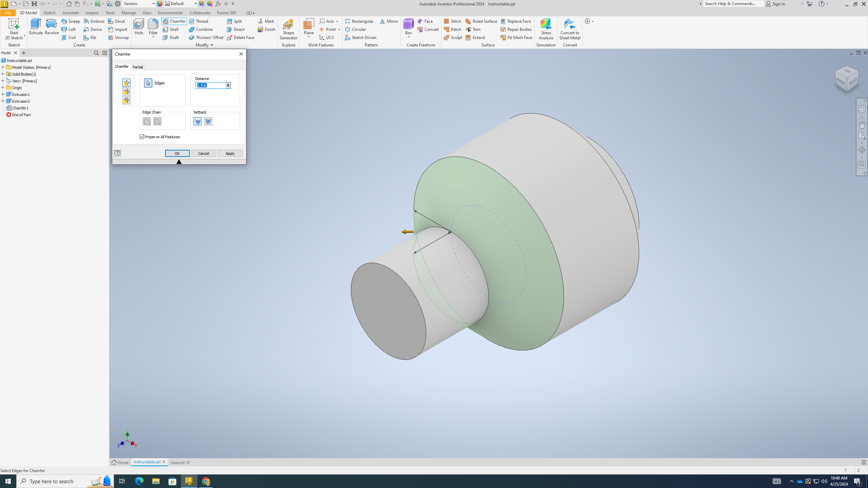The width and height of the screenshot is (868, 488).
Task: Open the Partial tab in Chamfer dialog
Action: tap(138, 67)
